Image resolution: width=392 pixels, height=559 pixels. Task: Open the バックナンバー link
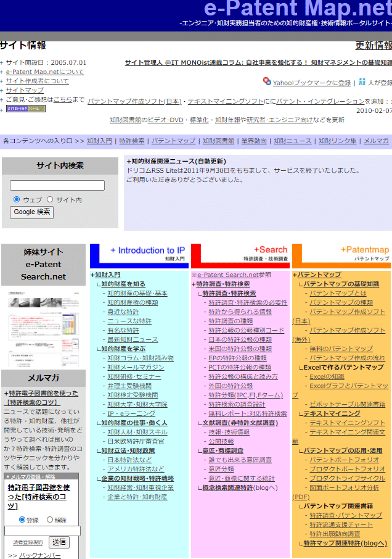coord(39,555)
